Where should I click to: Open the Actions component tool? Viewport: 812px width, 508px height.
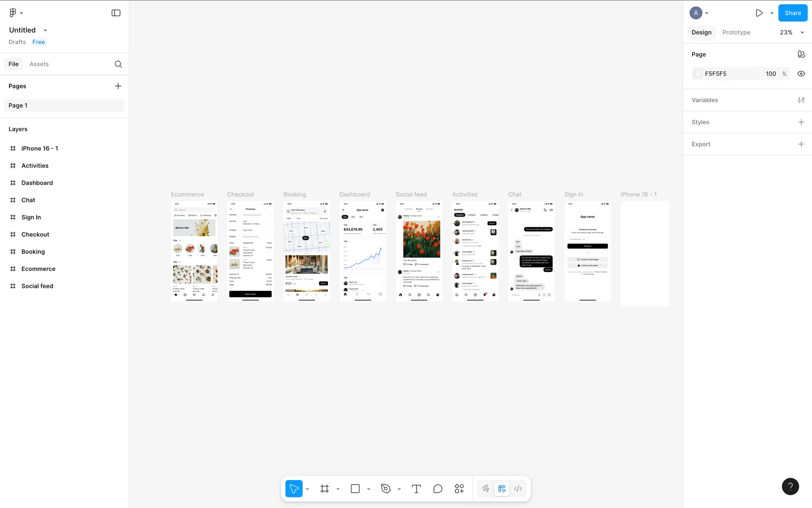point(459,489)
